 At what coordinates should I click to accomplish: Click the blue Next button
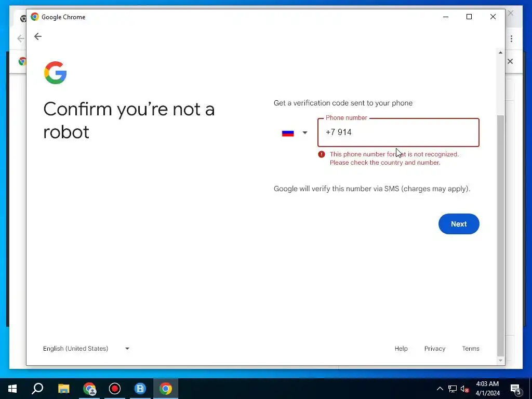coord(459,224)
